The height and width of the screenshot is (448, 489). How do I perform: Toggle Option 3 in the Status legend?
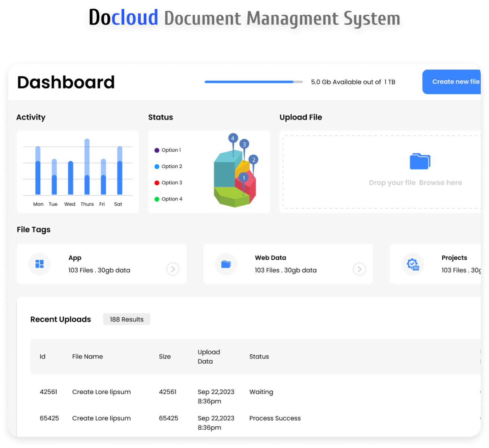click(169, 183)
